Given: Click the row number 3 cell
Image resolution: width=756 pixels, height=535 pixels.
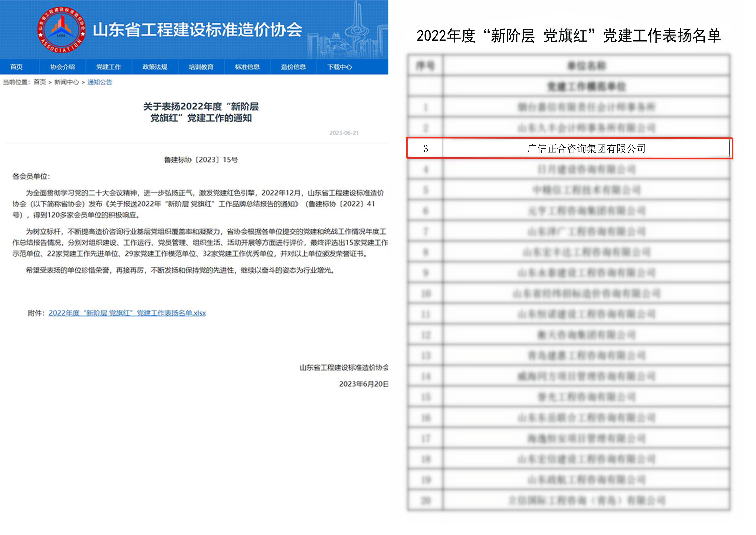Looking at the screenshot, I should (x=425, y=149).
